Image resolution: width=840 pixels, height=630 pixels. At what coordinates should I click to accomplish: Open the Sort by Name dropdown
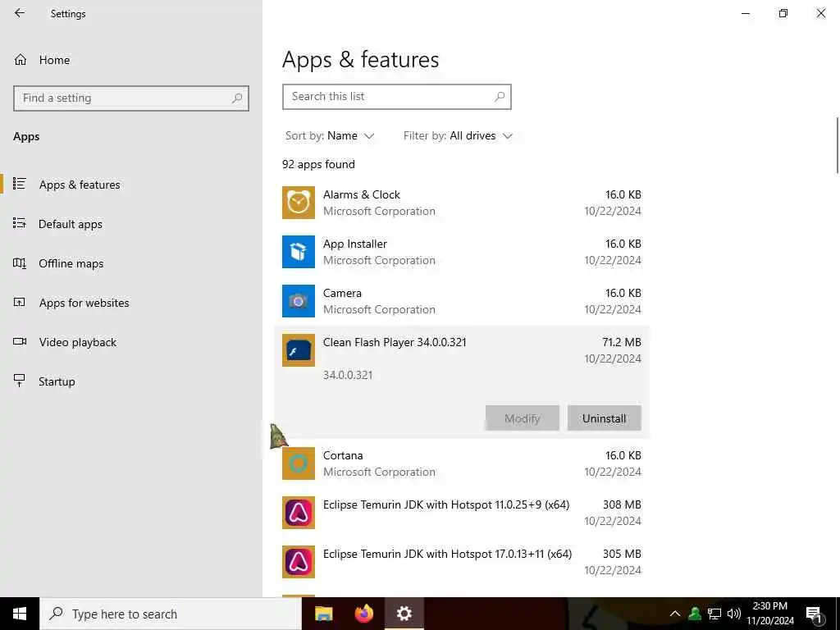point(330,136)
